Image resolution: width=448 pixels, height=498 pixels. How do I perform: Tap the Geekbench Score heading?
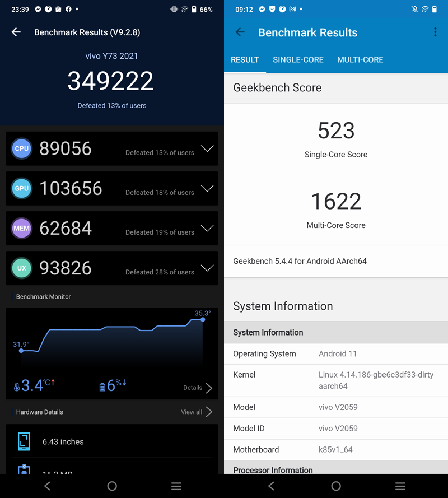tap(277, 87)
